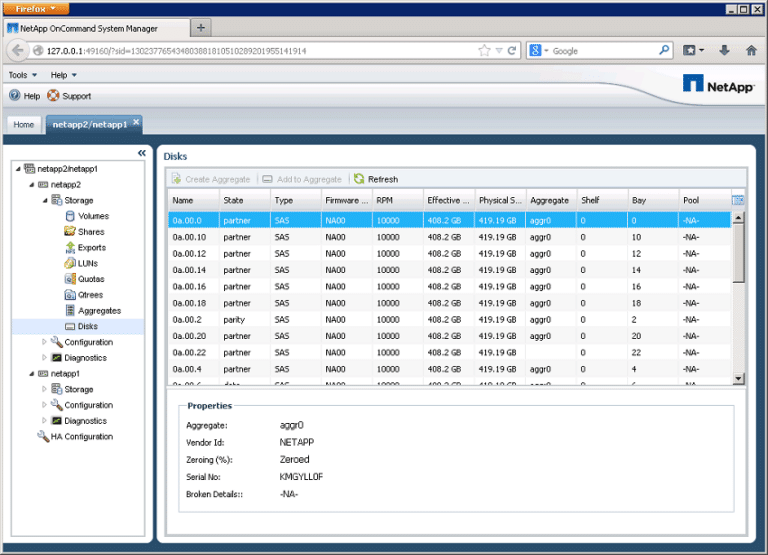Screen dimensions: 768x555
Task: Select the NetApp OnCommand System Manager browser tab
Action: pyautogui.click(x=96, y=28)
